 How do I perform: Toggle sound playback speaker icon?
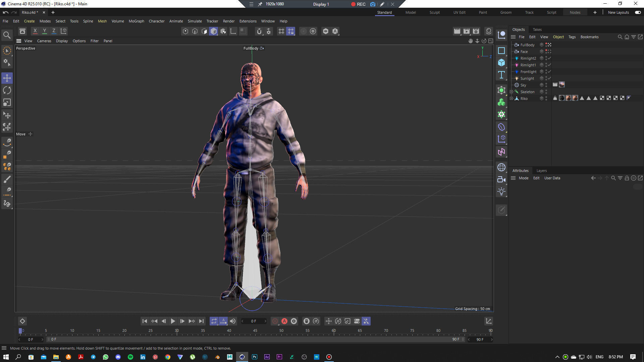tap(233, 321)
